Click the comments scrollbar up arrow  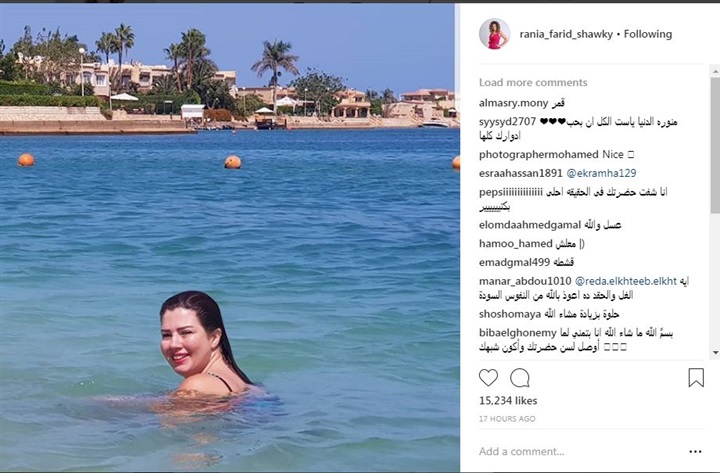point(715,72)
